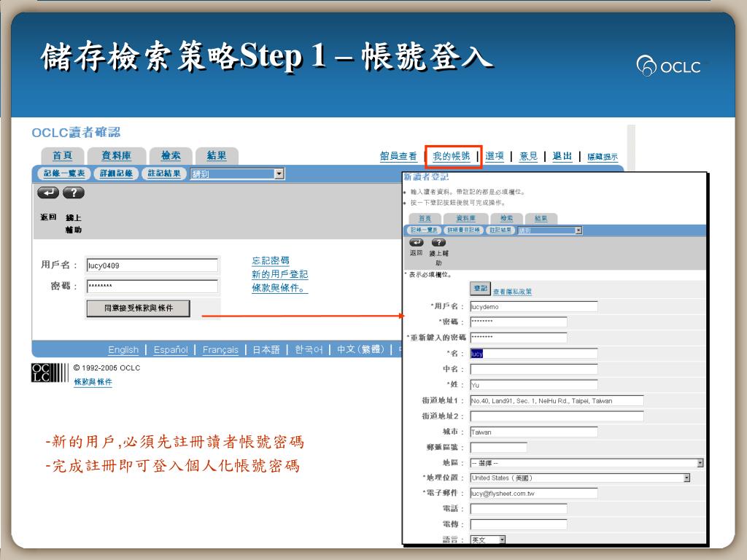The height and width of the screenshot is (560, 747).
Task: Select 詳細記錄 sub-tab in login page
Action: pyautogui.click(x=116, y=174)
